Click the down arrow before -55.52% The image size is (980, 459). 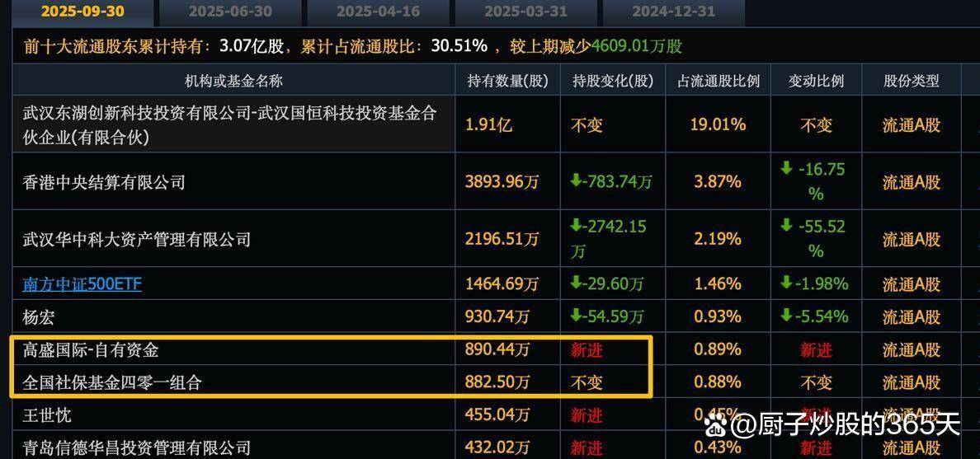click(786, 227)
